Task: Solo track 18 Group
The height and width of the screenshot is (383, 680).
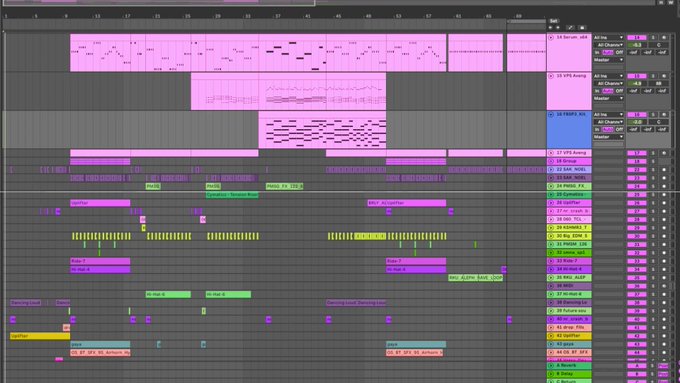Action: pyautogui.click(x=653, y=161)
